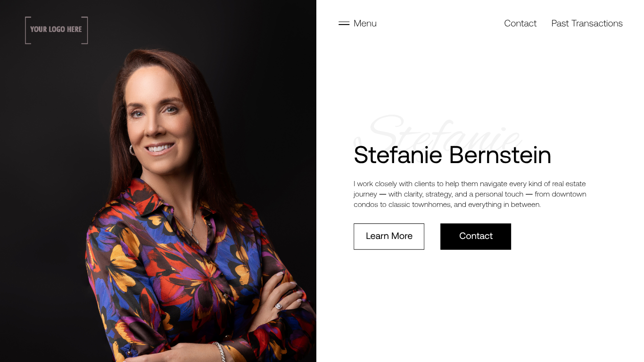Viewport: 644px width, 362px height.
Task: Click the bracelet on her wrist
Action: (219, 352)
